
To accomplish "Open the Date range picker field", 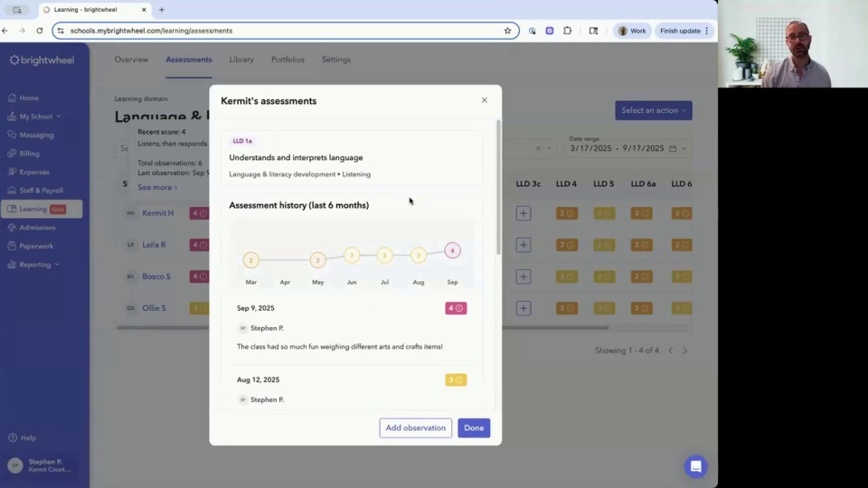I will (627, 148).
